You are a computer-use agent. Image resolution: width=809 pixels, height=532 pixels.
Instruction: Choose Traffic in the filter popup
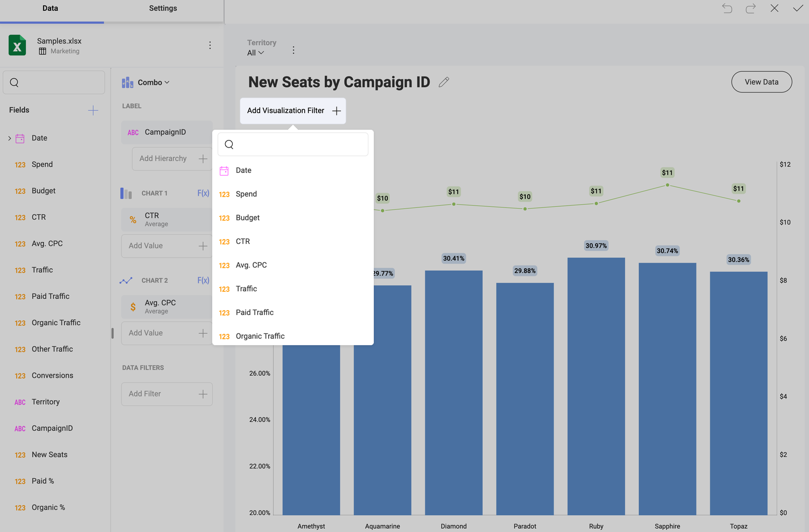pos(293,289)
